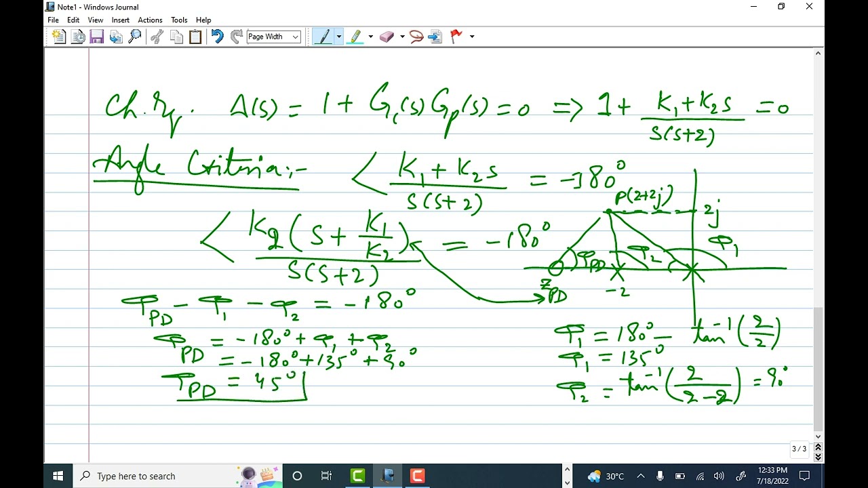Select the Lasso selection tool
The image size is (868, 488).
[x=416, y=37]
